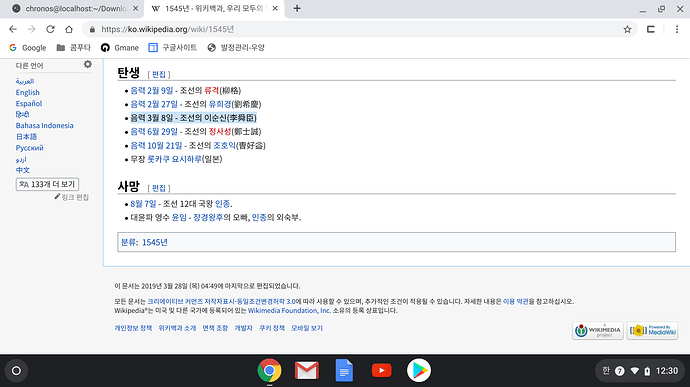Open 롯카쿠 요시하루 article link
The width and height of the screenshot is (690, 387).
click(x=174, y=159)
